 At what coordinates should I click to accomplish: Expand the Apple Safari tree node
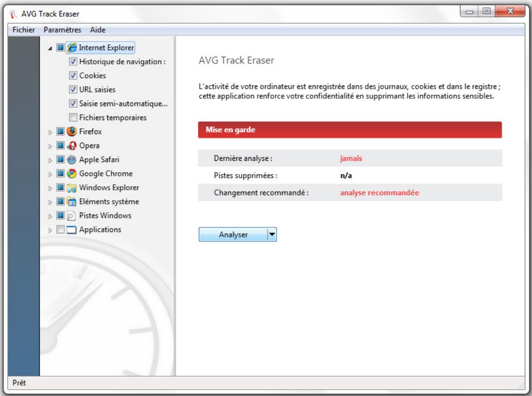tap(50, 160)
